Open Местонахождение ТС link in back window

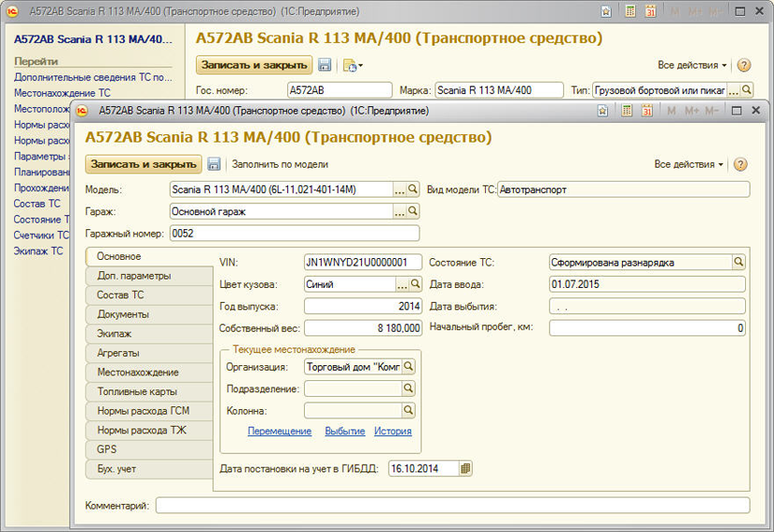click(62, 92)
